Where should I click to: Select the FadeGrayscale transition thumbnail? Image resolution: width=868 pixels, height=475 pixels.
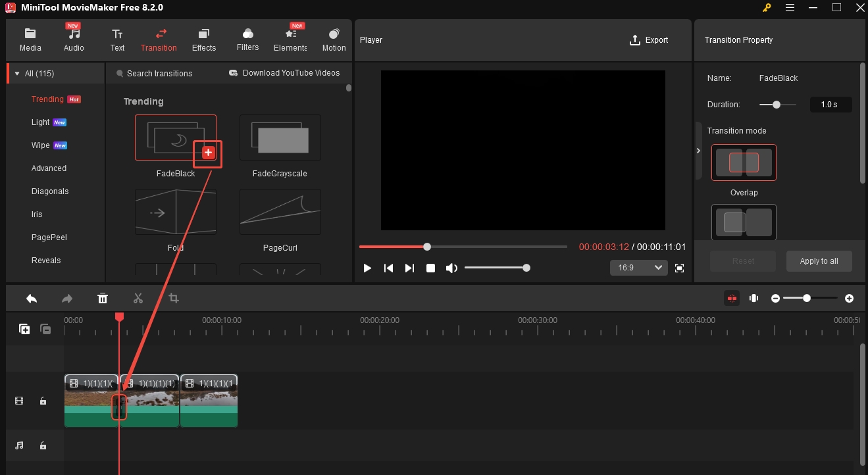280,137
